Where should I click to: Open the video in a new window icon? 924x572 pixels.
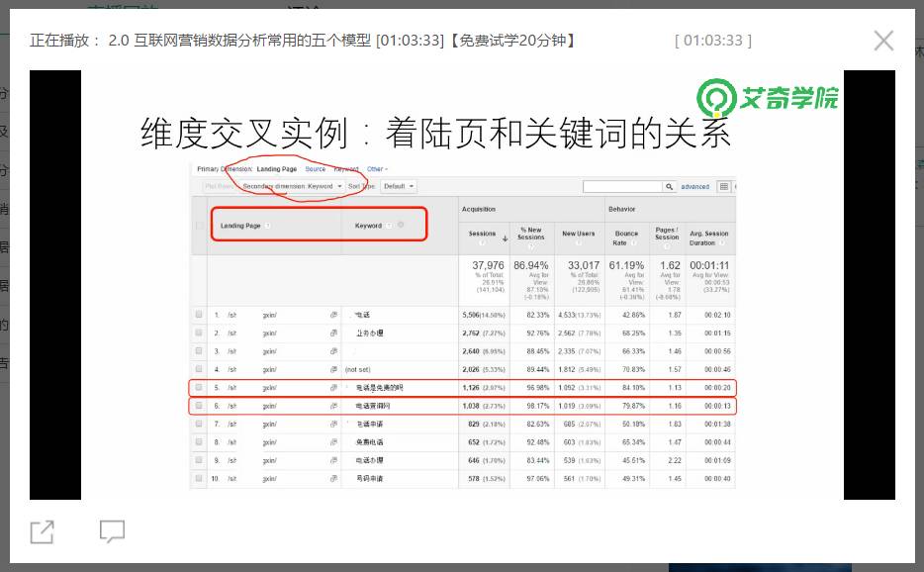pyautogui.click(x=42, y=531)
